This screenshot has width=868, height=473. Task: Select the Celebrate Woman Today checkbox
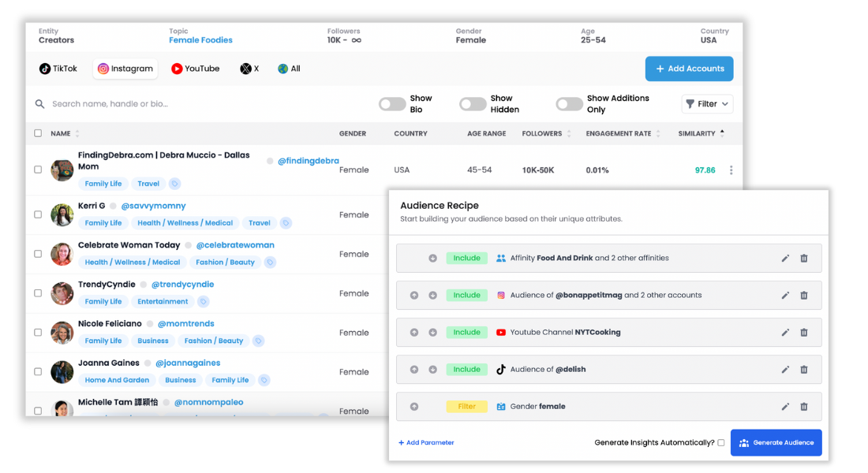(x=38, y=254)
